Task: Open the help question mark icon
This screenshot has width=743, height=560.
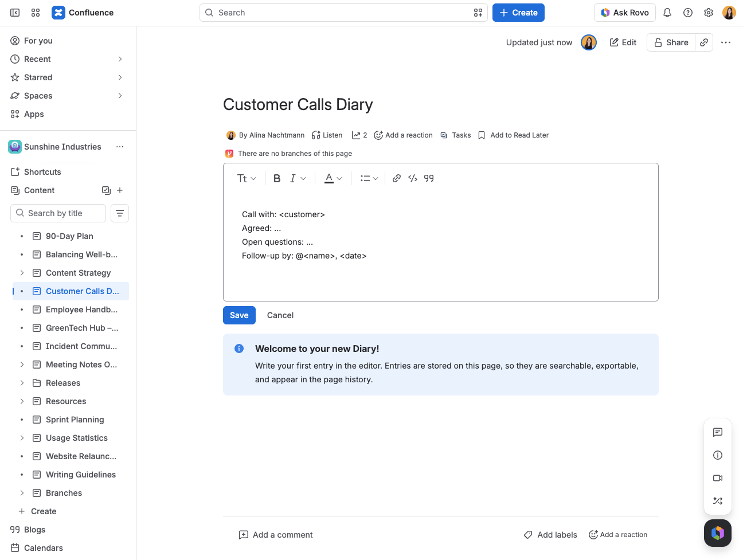Action: click(x=688, y=13)
